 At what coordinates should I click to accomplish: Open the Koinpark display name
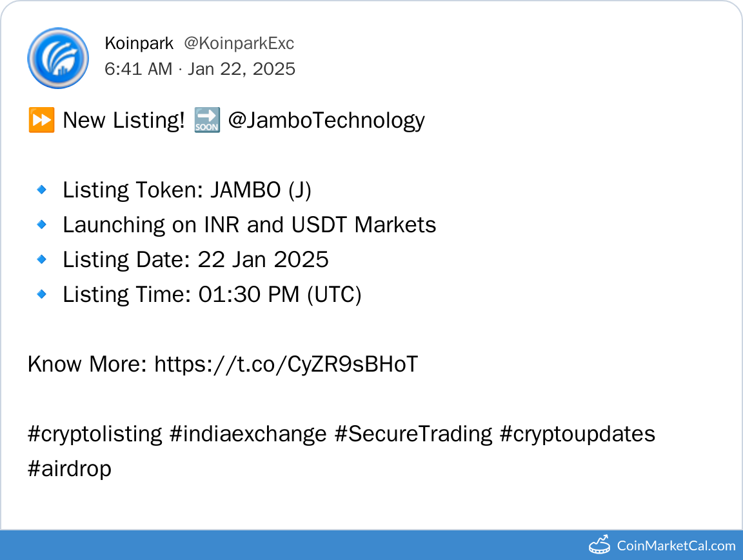pos(139,43)
